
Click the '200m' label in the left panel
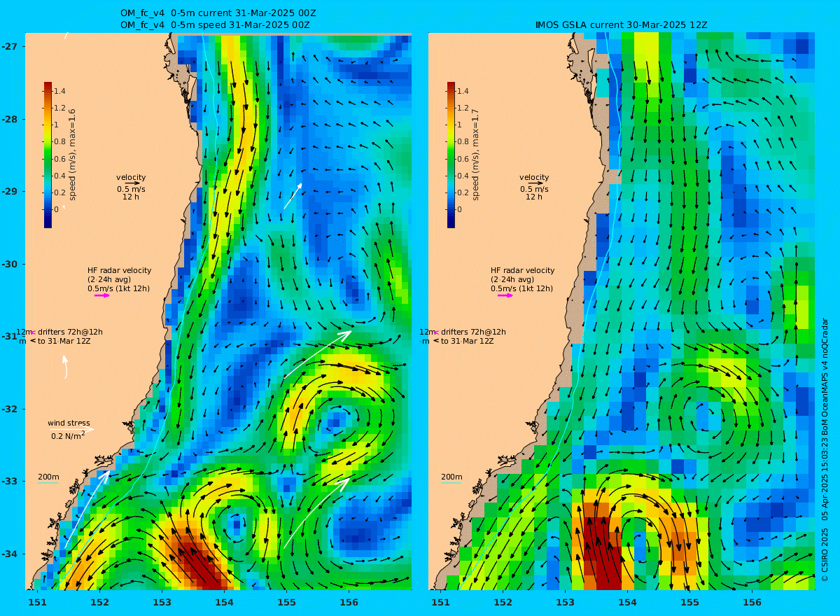point(48,477)
